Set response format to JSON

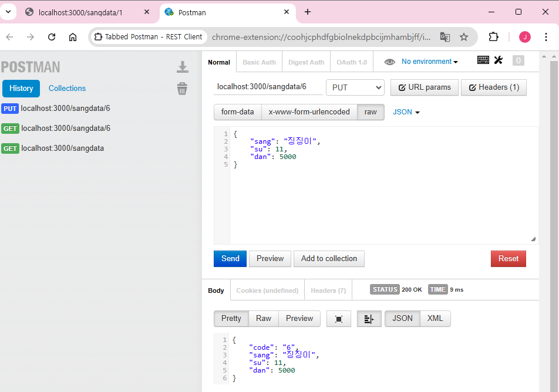[x=402, y=319]
